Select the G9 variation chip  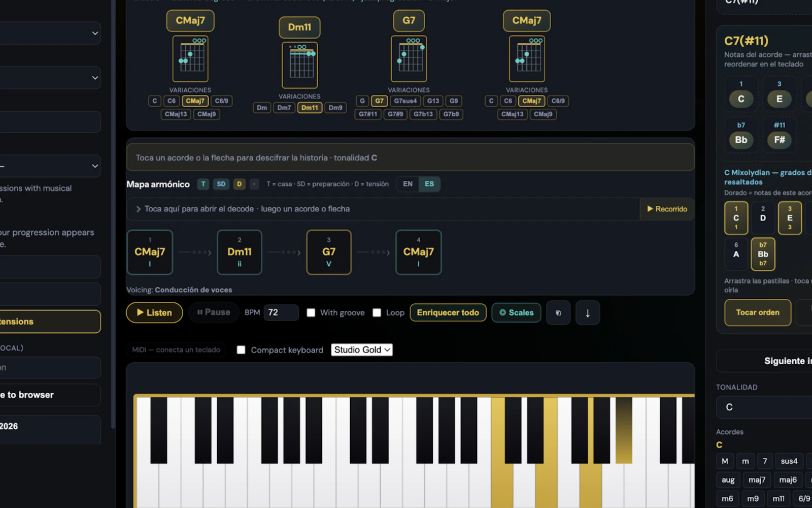454,101
